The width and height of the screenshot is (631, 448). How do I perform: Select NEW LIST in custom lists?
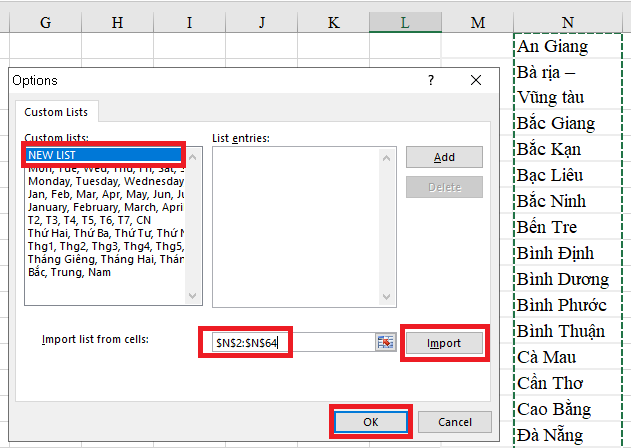pyautogui.click(x=104, y=155)
